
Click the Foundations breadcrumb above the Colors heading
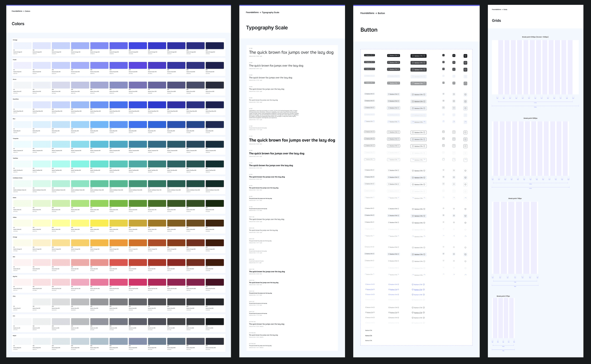[x=17, y=11]
